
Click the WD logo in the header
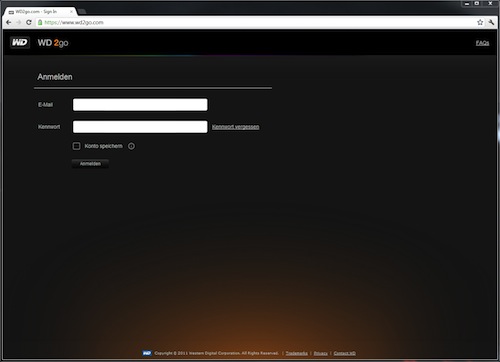[20, 42]
